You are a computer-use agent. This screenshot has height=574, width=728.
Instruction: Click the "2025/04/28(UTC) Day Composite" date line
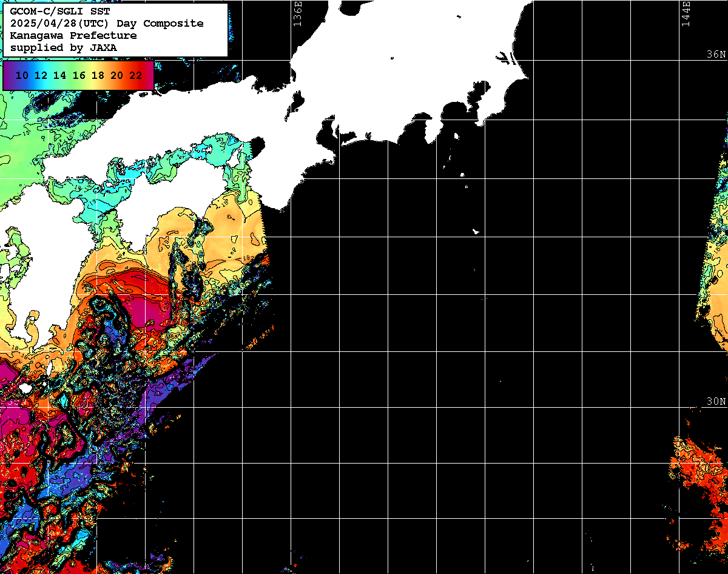point(107,24)
